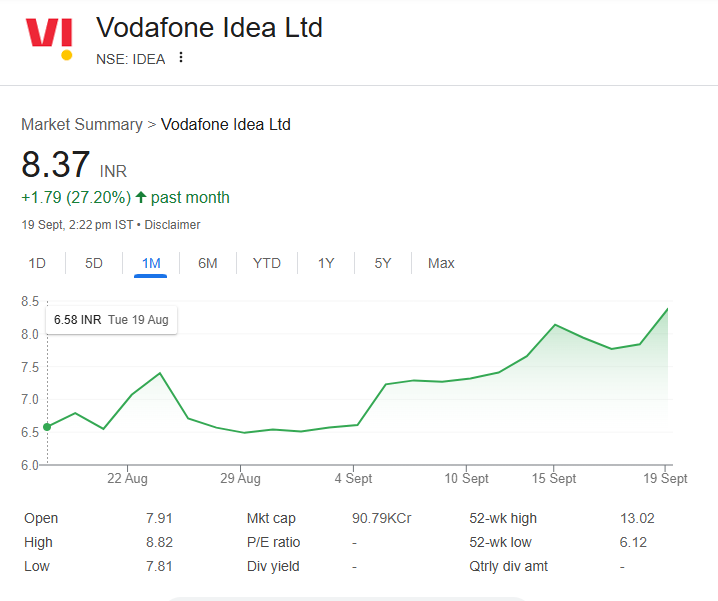Screen dimensions: 718x601
Task: Click the 8.37 INR current price
Action: pyautogui.click(x=57, y=166)
